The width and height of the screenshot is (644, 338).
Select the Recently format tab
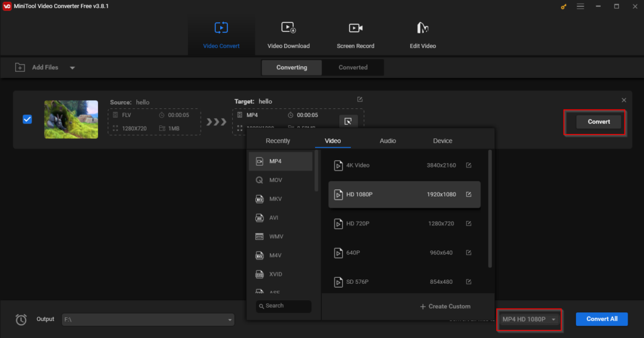click(x=277, y=140)
